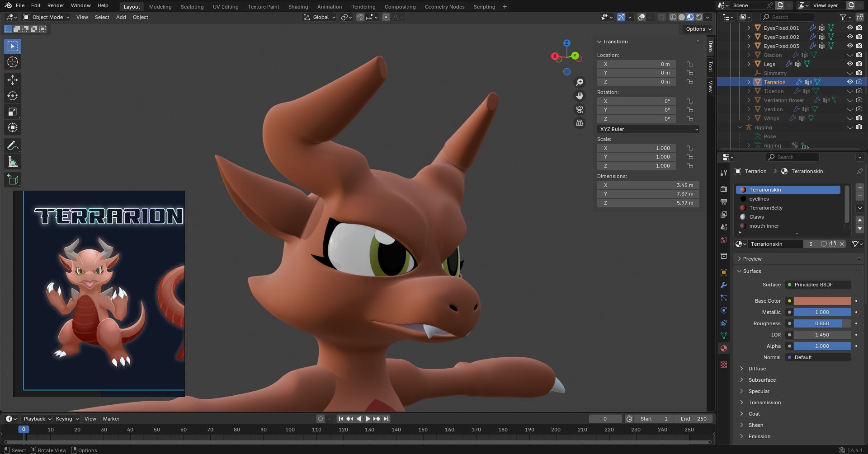Show the Wings object in viewport
This screenshot has width=868, height=454.
pos(850,118)
